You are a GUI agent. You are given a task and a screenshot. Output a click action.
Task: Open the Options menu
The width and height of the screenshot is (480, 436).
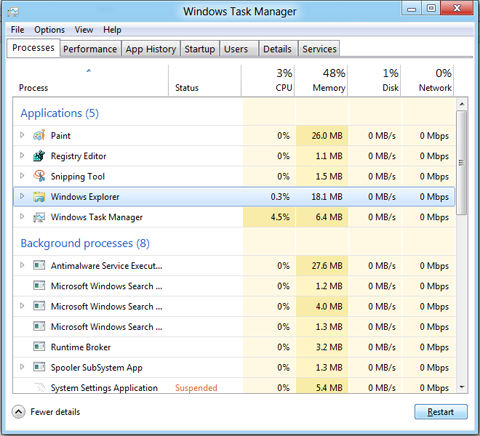[x=49, y=30]
